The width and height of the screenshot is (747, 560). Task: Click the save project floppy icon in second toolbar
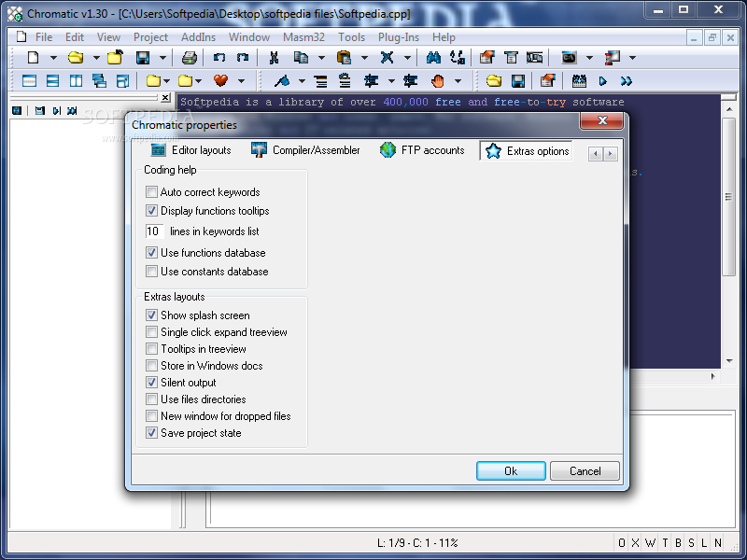(518, 81)
